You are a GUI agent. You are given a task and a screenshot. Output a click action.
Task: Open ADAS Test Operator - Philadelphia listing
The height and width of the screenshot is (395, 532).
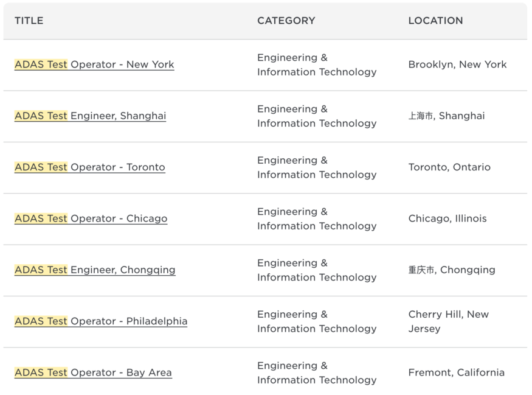click(x=101, y=321)
